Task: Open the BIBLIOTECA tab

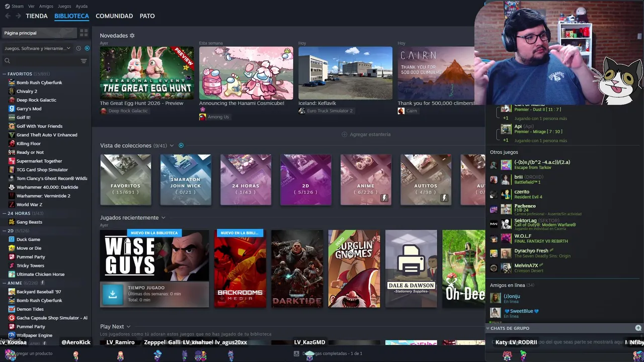Action: (71, 16)
